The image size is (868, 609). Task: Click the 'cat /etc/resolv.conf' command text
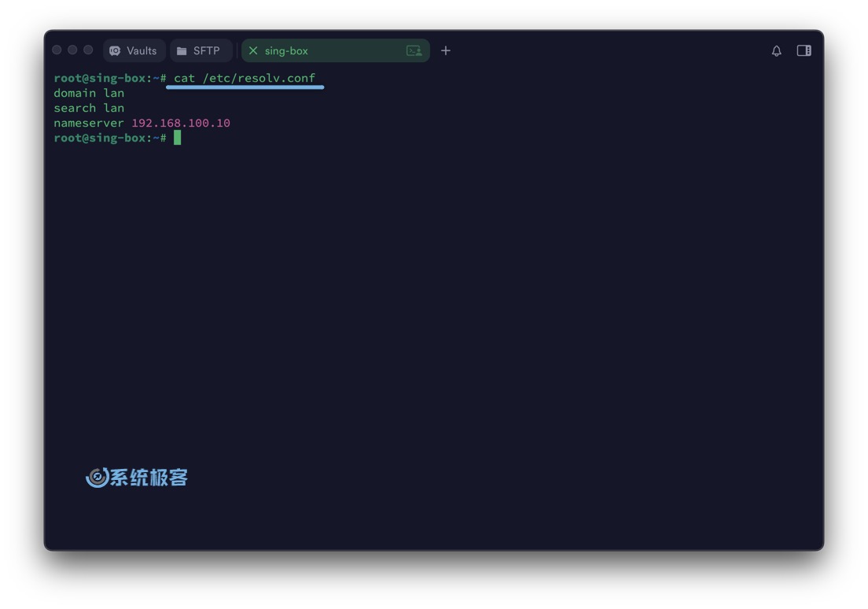(x=244, y=78)
